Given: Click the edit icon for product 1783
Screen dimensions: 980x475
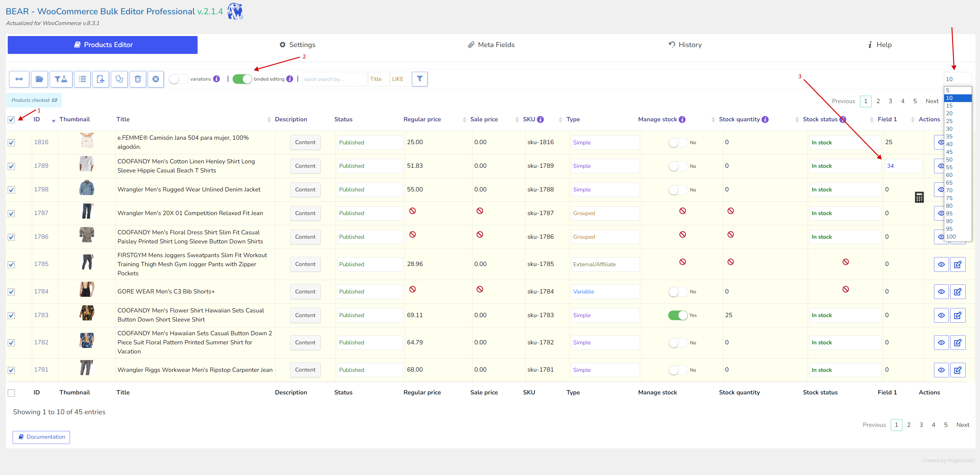Looking at the screenshot, I should (957, 315).
